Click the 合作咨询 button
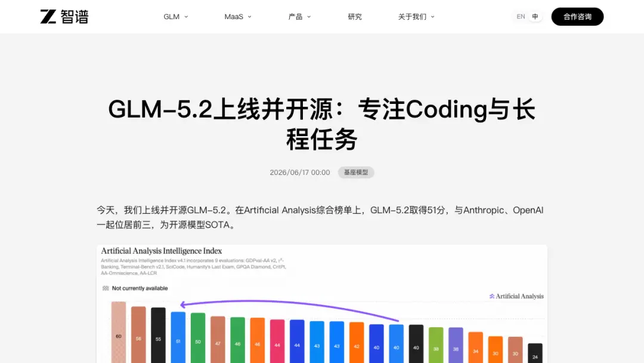Image resolution: width=644 pixels, height=363 pixels. 577,17
